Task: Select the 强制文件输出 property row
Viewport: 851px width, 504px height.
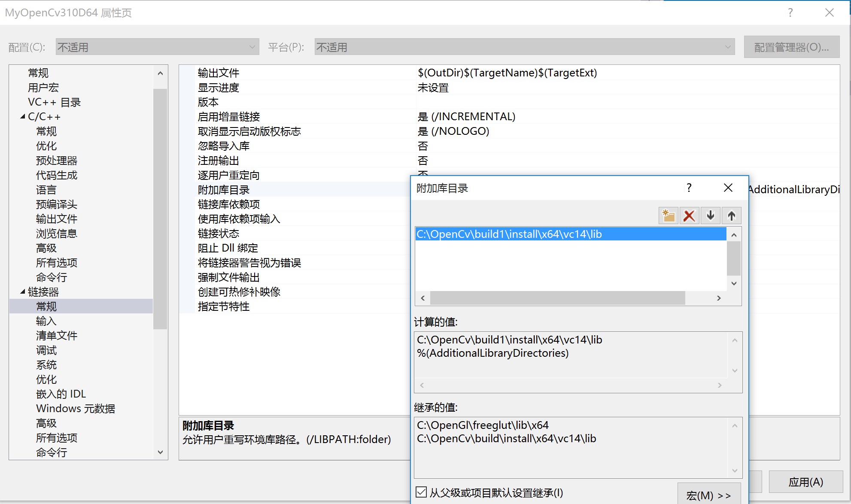Action: tap(295, 277)
